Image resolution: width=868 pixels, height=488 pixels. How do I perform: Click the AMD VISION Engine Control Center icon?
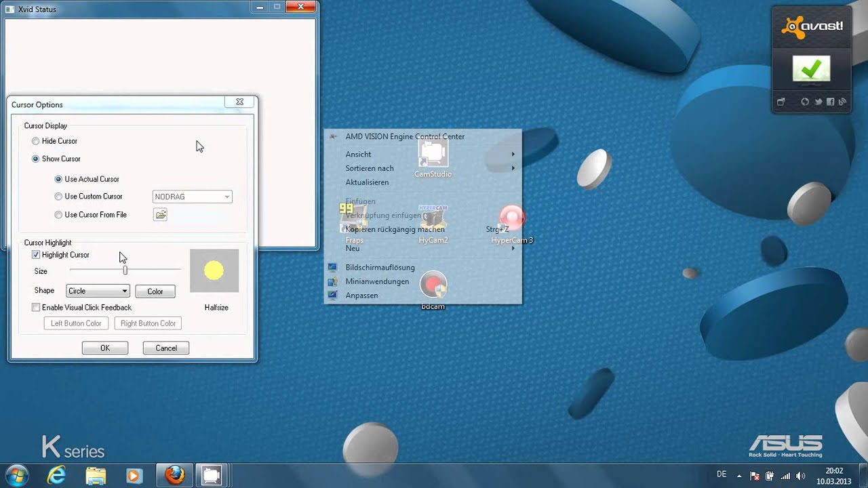(x=333, y=136)
